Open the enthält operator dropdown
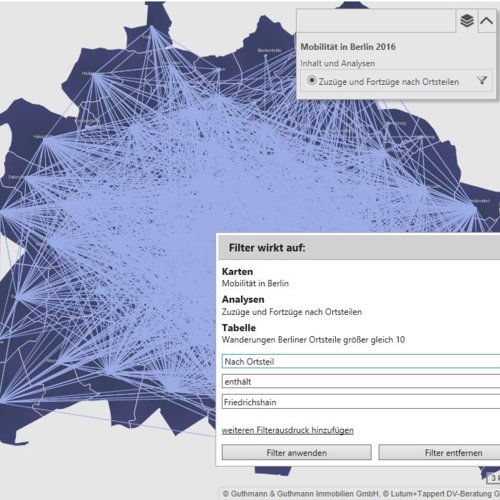Screen dimensions: 500x500 click(361, 381)
